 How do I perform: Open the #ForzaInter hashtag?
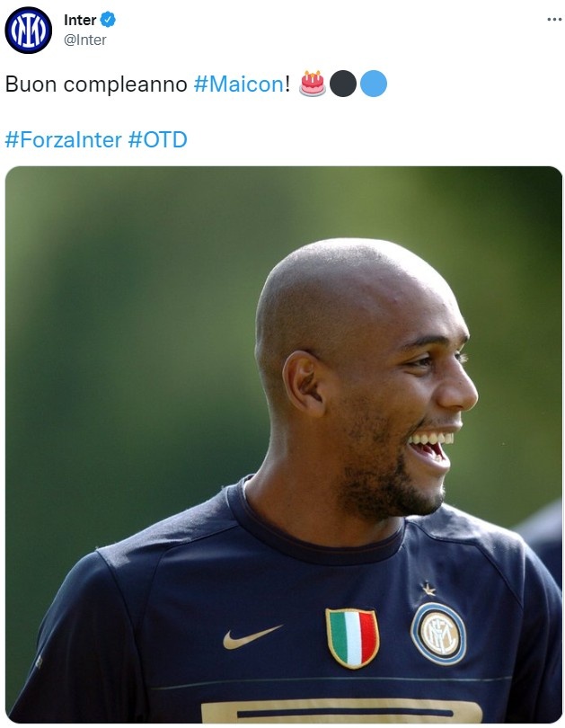64,139
